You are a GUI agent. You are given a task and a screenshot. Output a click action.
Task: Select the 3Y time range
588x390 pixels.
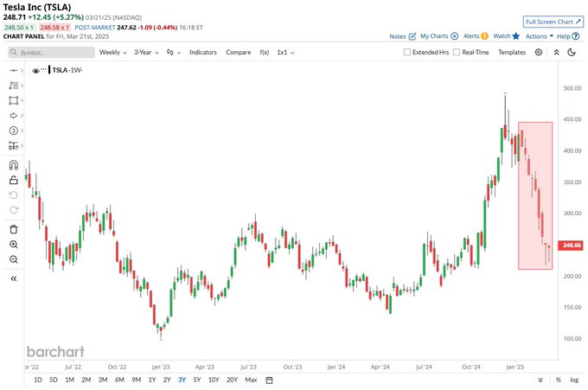click(x=182, y=380)
